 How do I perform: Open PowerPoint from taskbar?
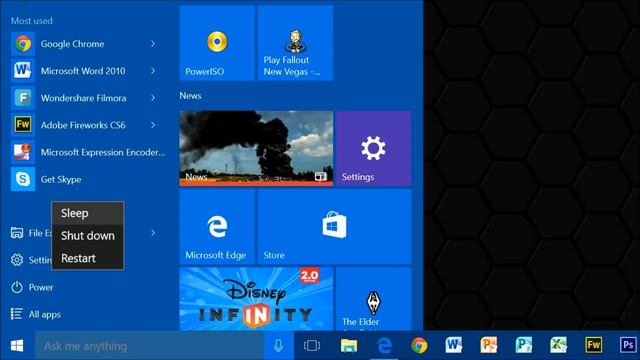(489, 345)
